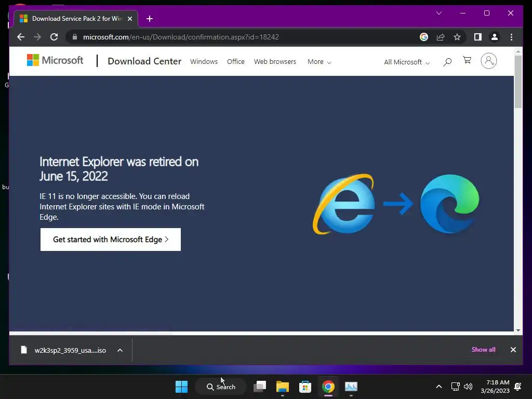Viewport: 532px width, 399px height.
Task: Open Task View on the taskbar
Action: pos(260,387)
